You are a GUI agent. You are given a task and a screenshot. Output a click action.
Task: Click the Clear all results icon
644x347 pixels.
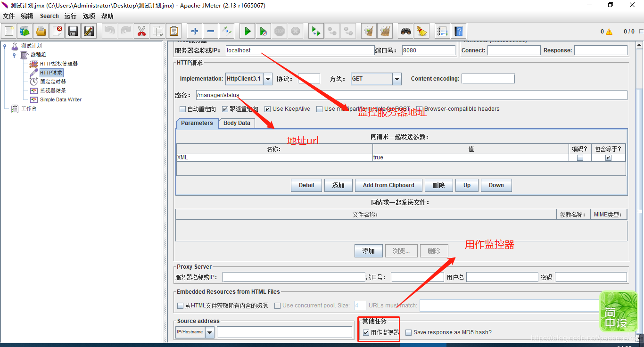385,32
